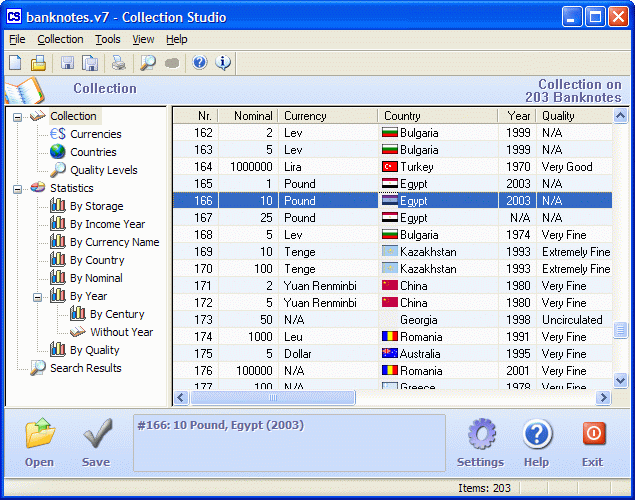Viewport: 635px width, 500px height.
Task: Click the Save As toolbar icon
Action: (x=90, y=63)
